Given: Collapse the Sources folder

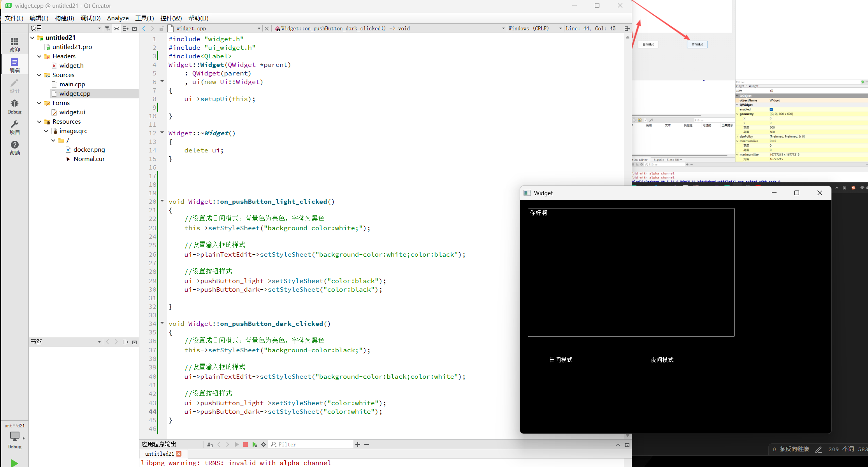Looking at the screenshot, I should point(39,75).
